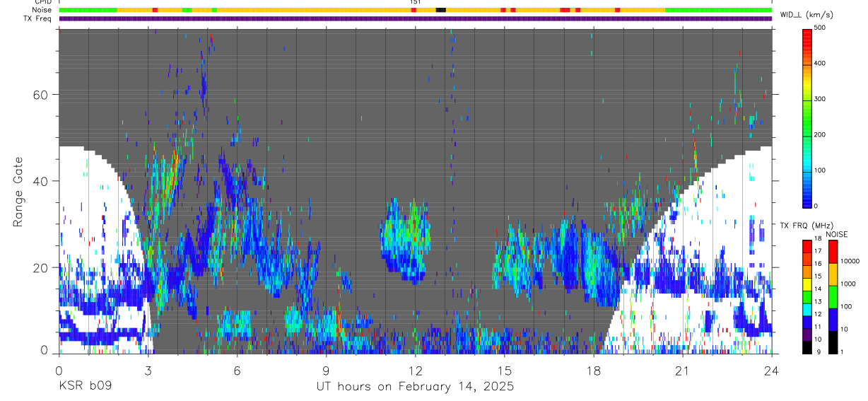Click the x-axis tick label '3'
The image size is (868, 401).
[148, 371]
